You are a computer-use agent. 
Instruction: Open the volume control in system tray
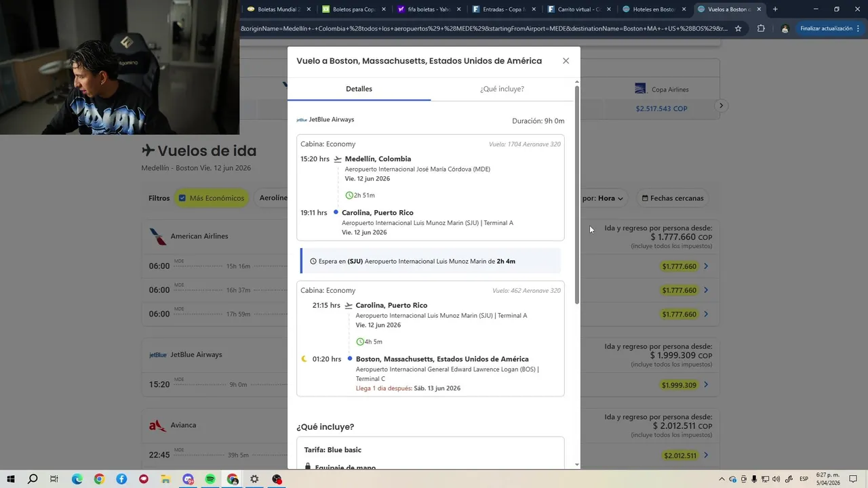[776, 479]
